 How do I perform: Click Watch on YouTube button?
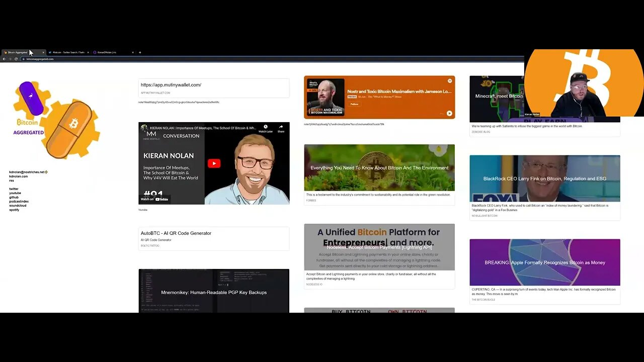(154, 199)
